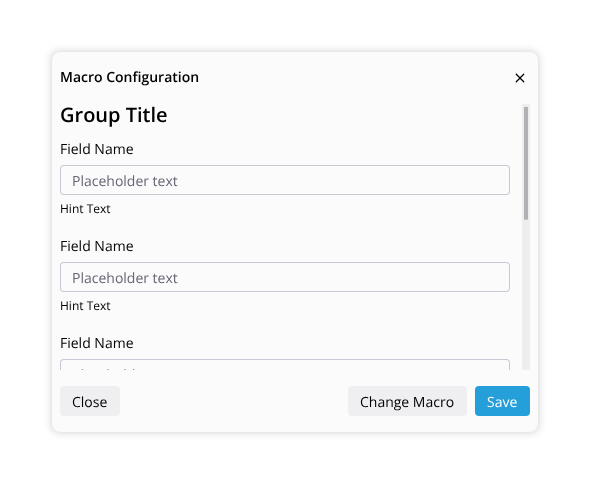Click the white backdrop outside the dialog
This screenshot has width=590, height=484.
click(x=295, y=24)
